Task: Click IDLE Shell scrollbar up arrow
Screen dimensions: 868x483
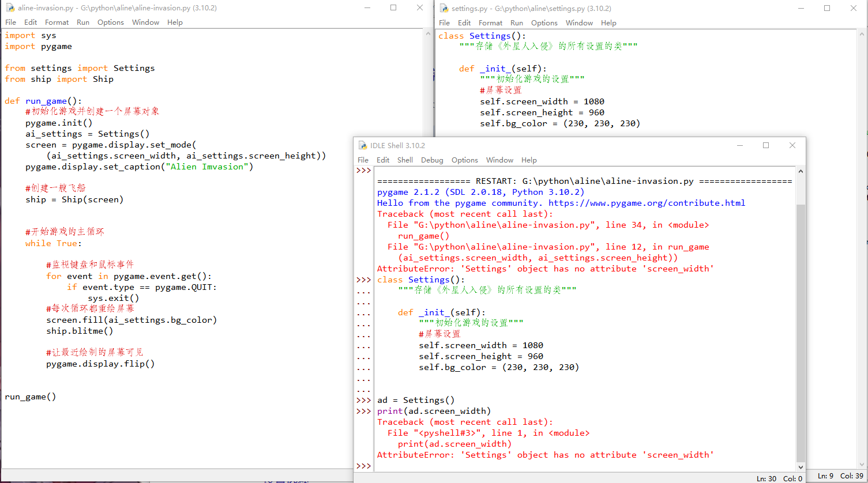Action: pyautogui.click(x=801, y=171)
